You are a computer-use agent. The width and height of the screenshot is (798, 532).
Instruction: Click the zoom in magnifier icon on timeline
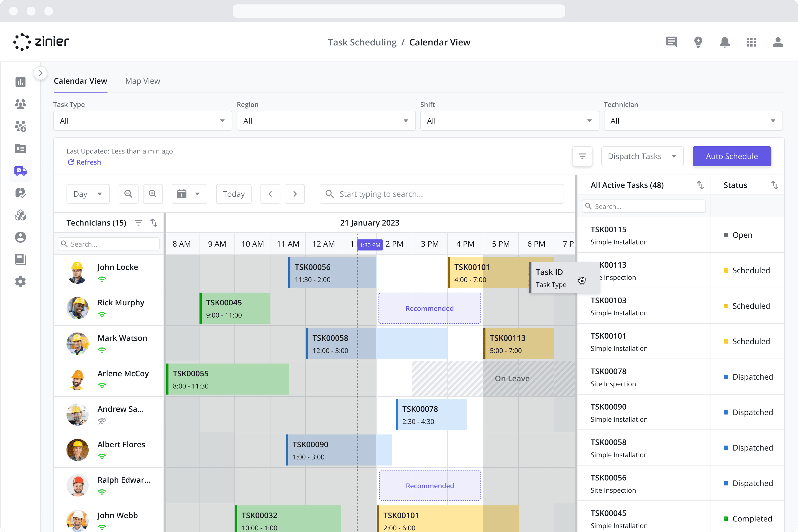pyautogui.click(x=153, y=194)
